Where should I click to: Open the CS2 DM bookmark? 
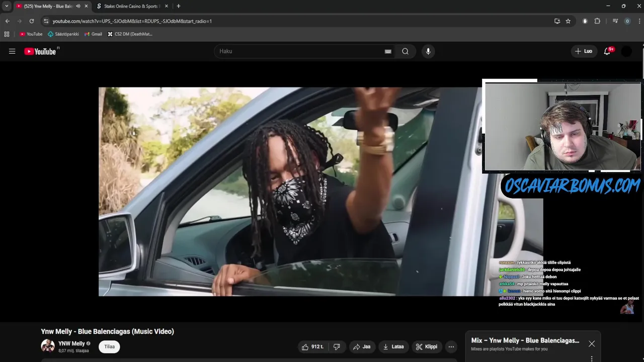coord(130,34)
